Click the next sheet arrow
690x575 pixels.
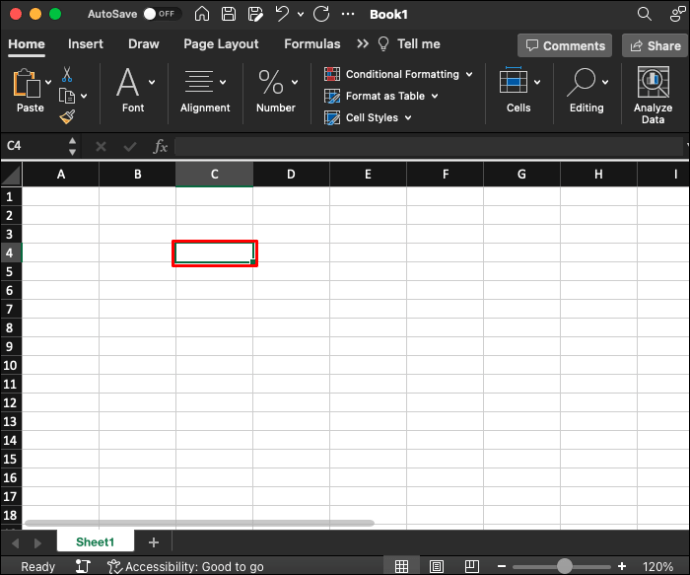click(x=38, y=543)
